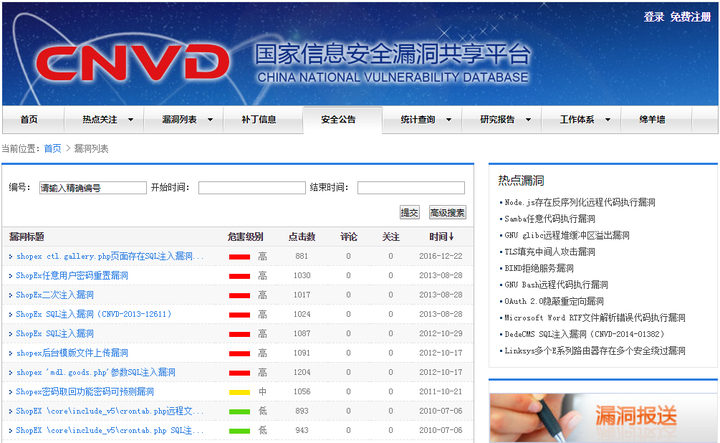This screenshot has width=720, height=443.
Task: Sort by the 时间 column arrow
Action: tap(452, 237)
